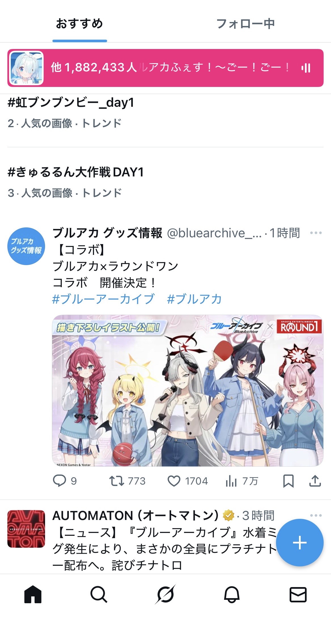Open more options on AUTOMATON post
331x644 pixels.
316,515
